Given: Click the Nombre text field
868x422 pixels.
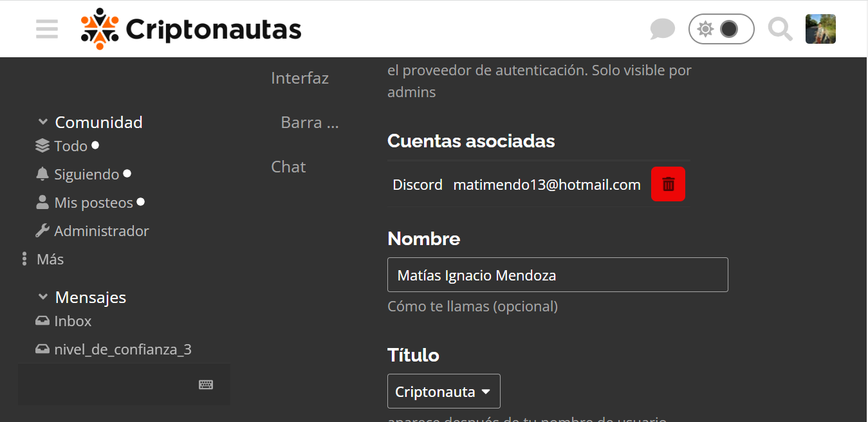Looking at the screenshot, I should tap(557, 275).
